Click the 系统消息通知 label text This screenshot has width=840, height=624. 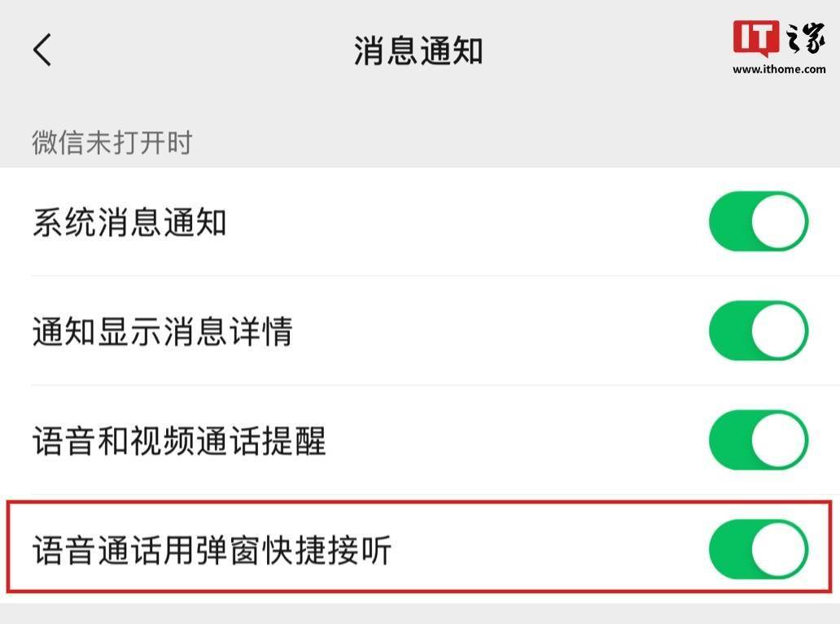(129, 222)
